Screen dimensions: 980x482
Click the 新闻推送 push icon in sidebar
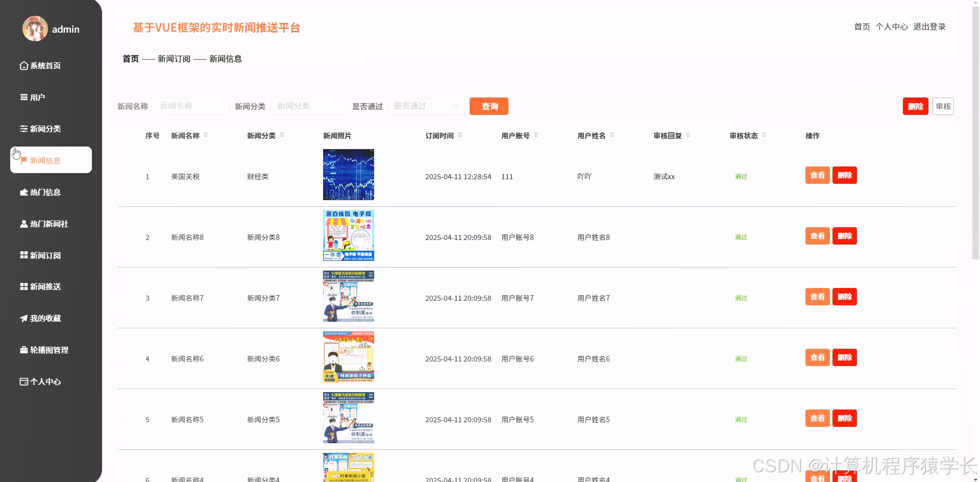[x=23, y=286]
